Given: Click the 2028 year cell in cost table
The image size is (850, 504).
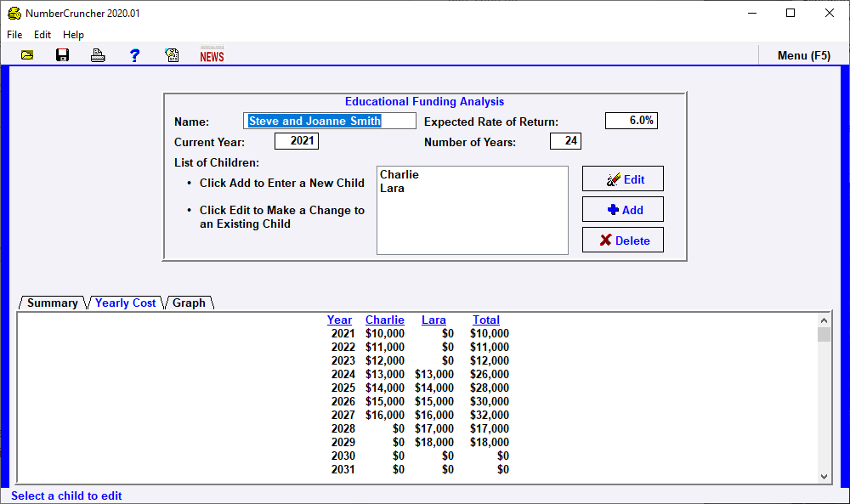Looking at the screenshot, I should (343, 428).
